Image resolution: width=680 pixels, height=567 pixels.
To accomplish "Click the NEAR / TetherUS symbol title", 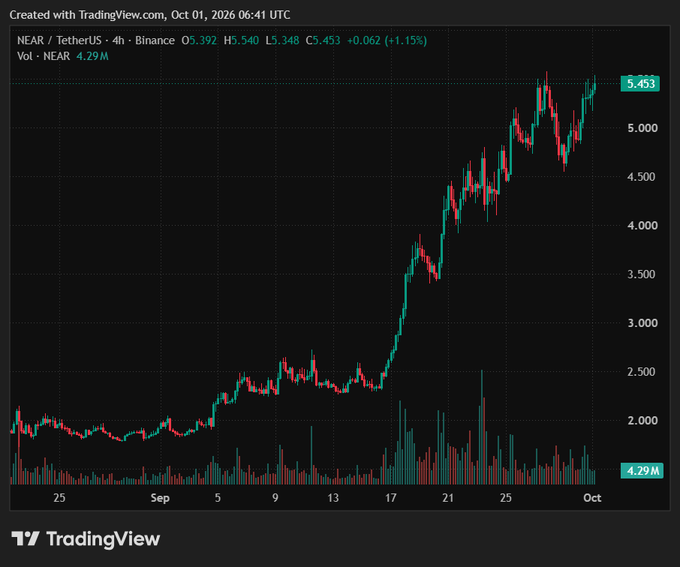I will (x=59, y=40).
